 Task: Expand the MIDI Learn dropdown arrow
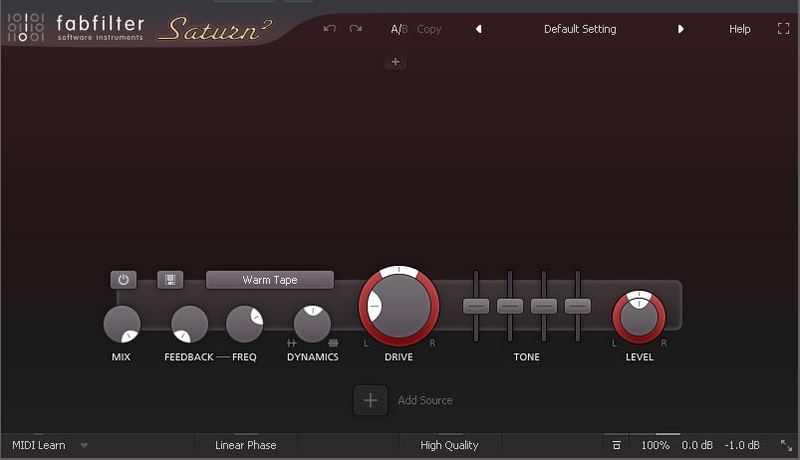[84, 445]
